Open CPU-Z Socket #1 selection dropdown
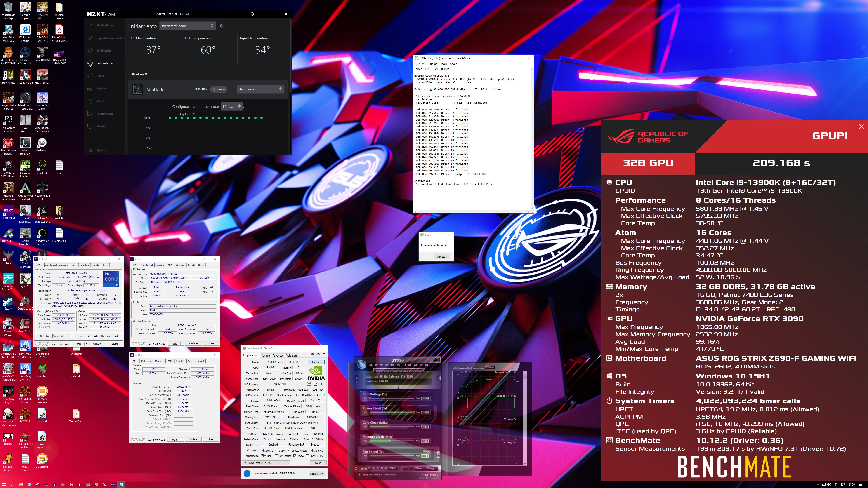This screenshot has height=488, width=868. (63, 336)
